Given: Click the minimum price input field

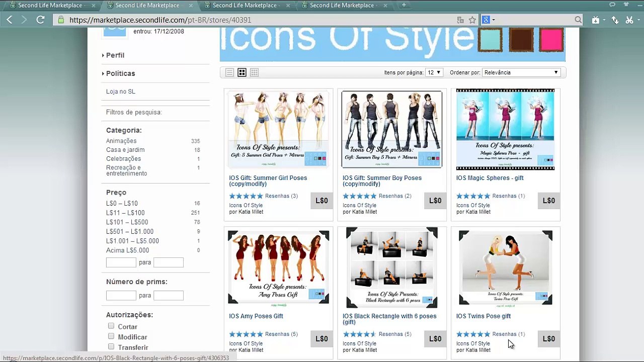Looking at the screenshot, I should [121, 262].
